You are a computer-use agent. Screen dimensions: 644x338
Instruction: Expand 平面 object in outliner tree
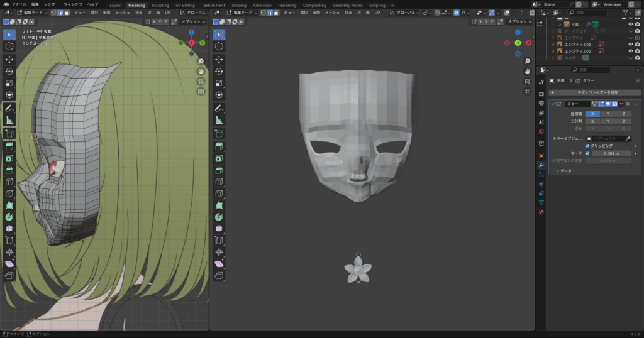[x=560, y=25]
